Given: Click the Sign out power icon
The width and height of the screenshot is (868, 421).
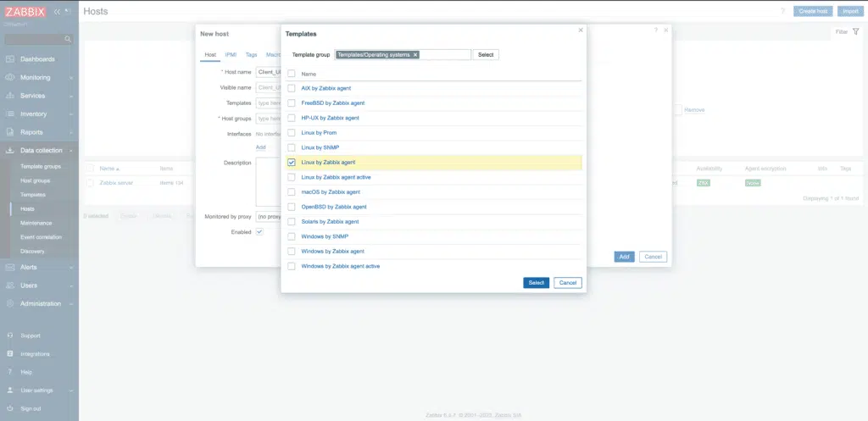Looking at the screenshot, I should coord(10,409).
